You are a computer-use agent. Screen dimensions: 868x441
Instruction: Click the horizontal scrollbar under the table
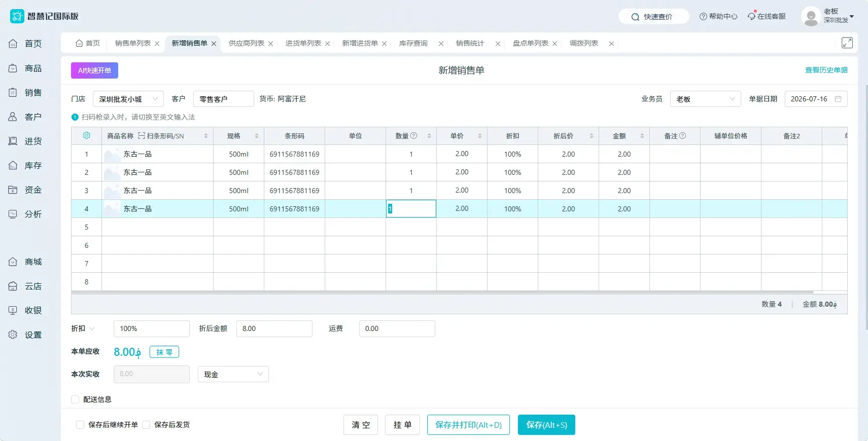(x=442, y=292)
